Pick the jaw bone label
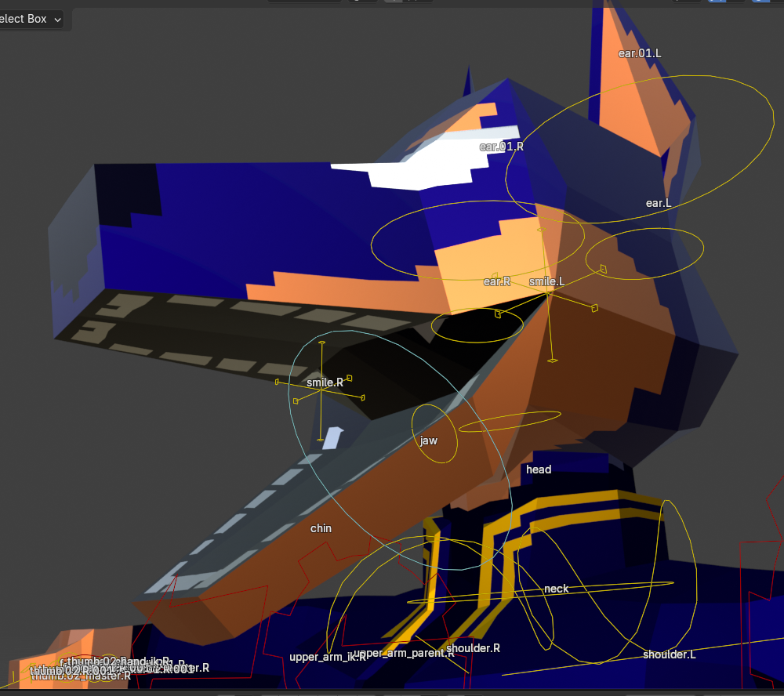This screenshot has height=696, width=784. click(428, 440)
